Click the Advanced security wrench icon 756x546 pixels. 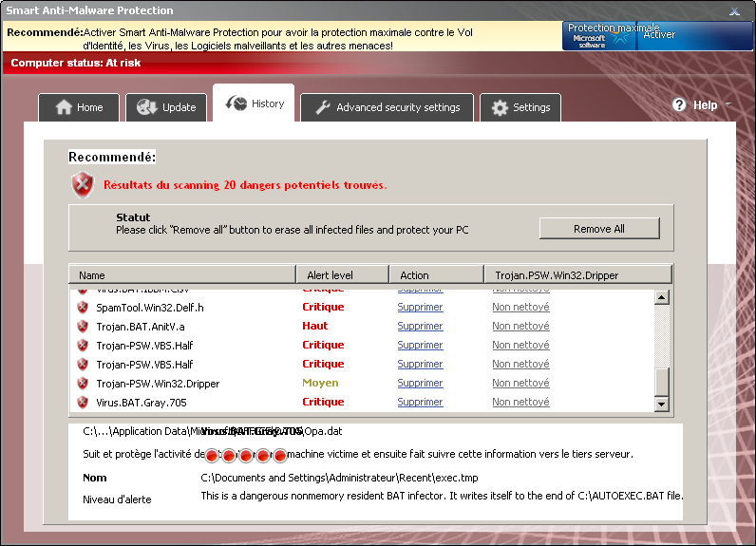click(x=323, y=107)
